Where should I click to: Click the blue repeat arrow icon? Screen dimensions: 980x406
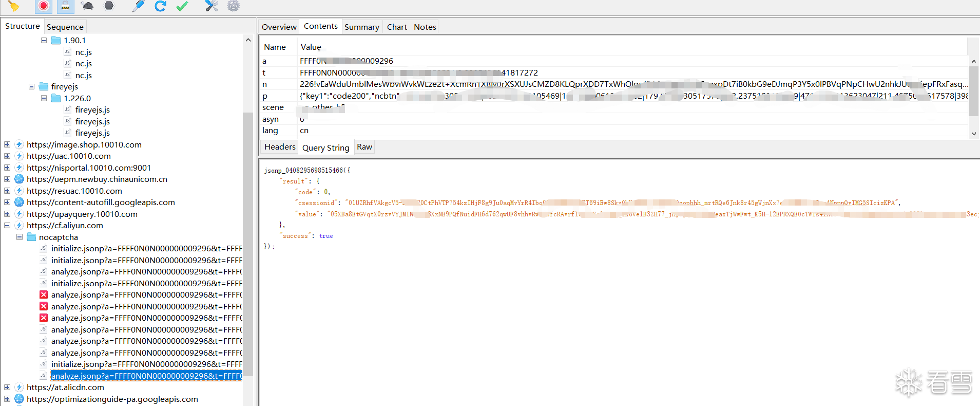160,6
